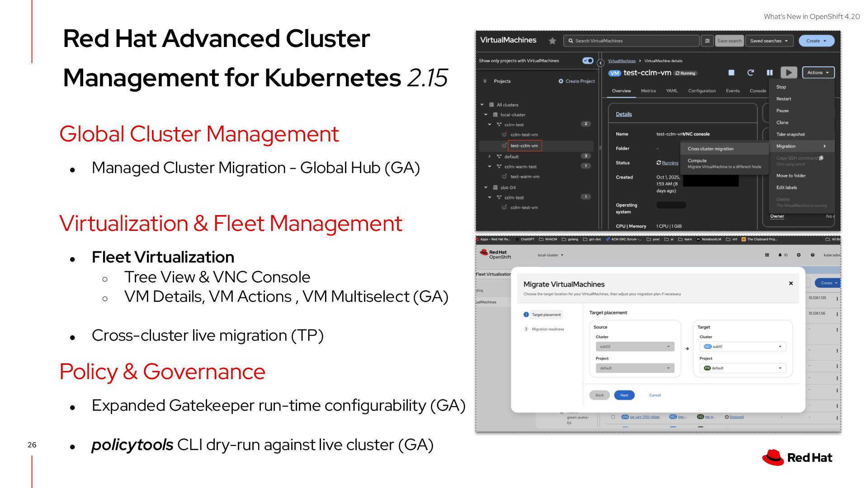
Task: Open the Target Cluster sub01 dropdown
Action: click(x=742, y=347)
